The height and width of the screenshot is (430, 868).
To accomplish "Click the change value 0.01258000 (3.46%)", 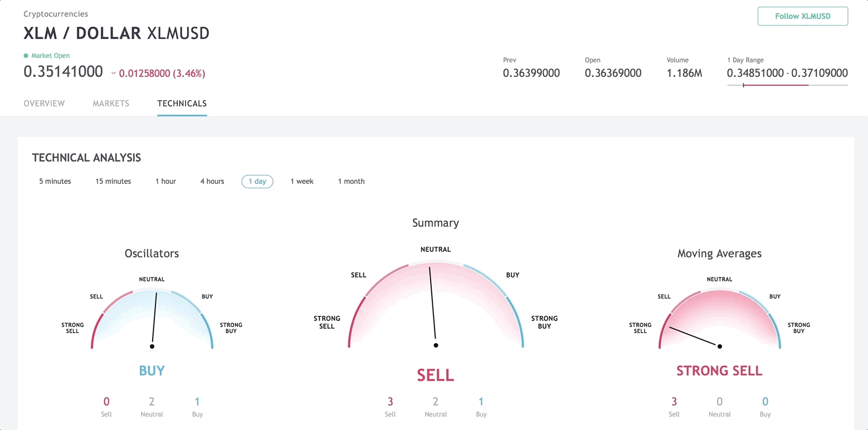I will point(162,74).
